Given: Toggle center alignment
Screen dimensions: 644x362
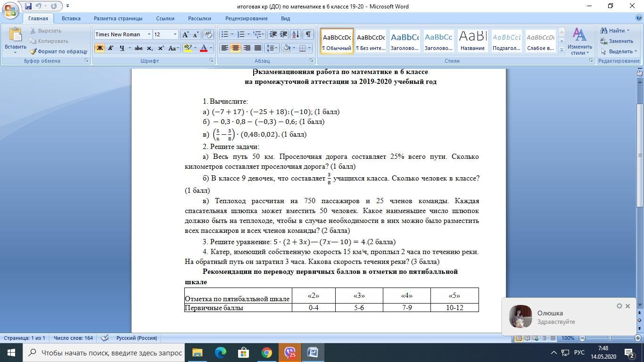Looking at the screenshot, I should [x=236, y=48].
